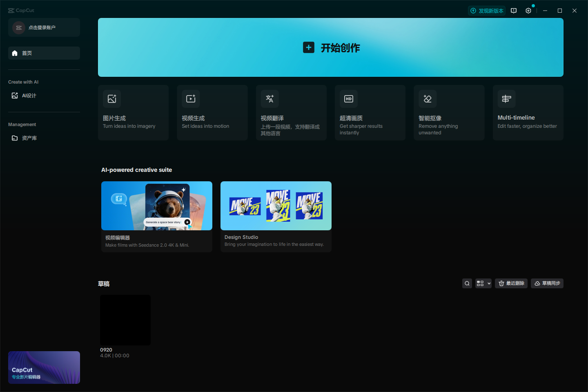Open the Multi-timeline icon
588x392 pixels.
(506, 99)
